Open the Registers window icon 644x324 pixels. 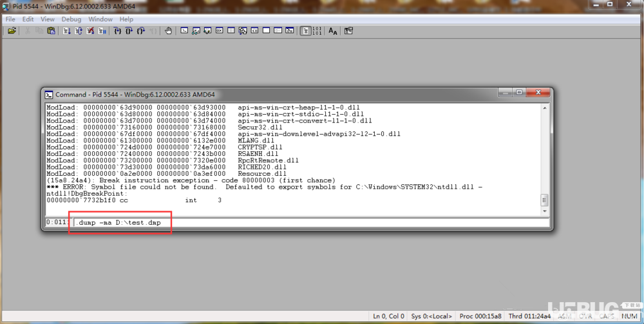(x=220, y=31)
